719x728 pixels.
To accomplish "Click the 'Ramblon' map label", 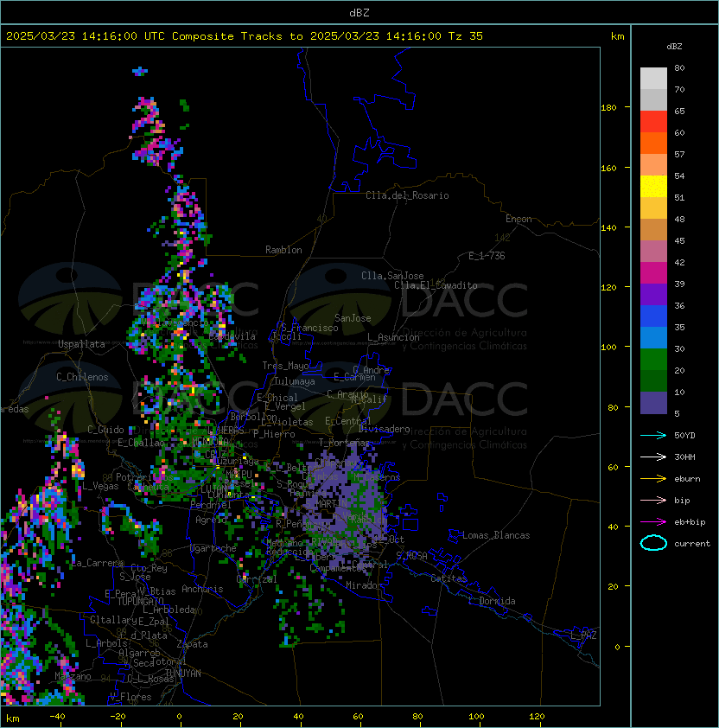I will (283, 250).
